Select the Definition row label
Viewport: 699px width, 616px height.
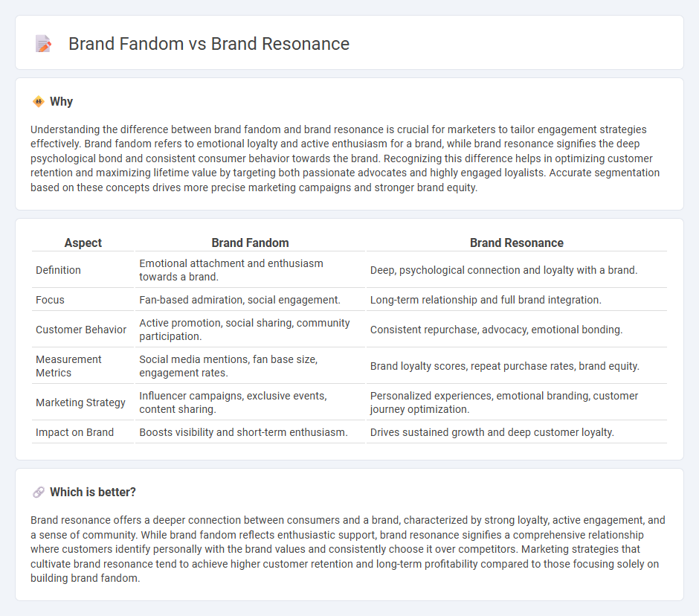point(59,270)
